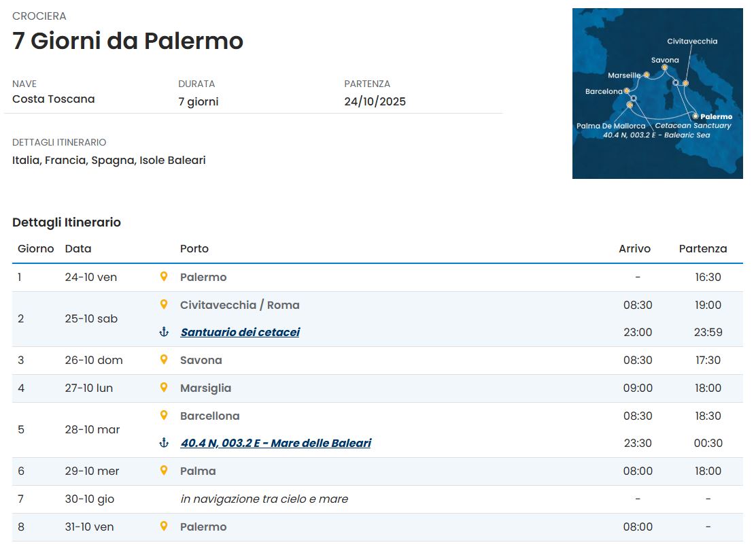
Task: Select the date cell 26-10 dom
Action: [94, 360]
